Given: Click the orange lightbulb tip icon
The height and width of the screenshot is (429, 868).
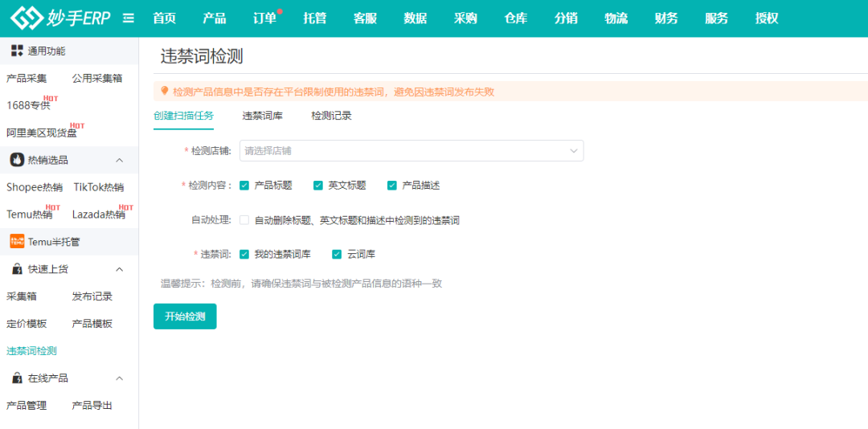Looking at the screenshot, I should coord(165,91).
